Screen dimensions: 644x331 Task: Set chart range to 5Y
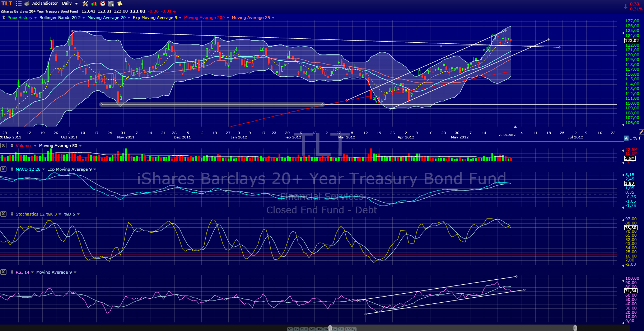click(x=290, y=329)
